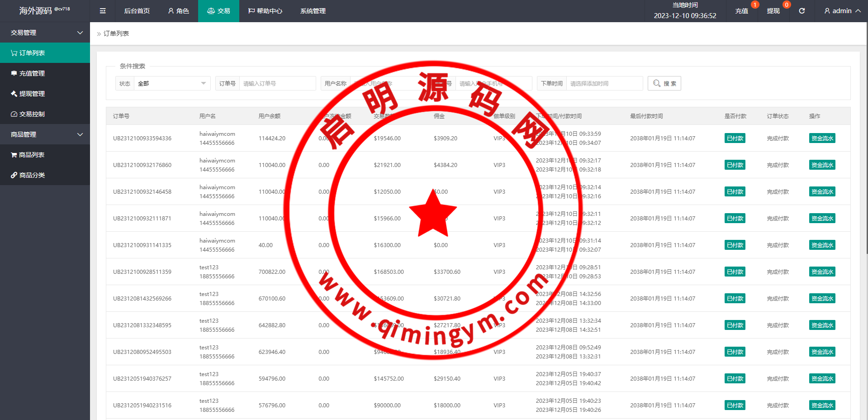This screenshot has height=420, width=868.
Task: Open the 帮助中心 top menu
Action: click(265, 11)
